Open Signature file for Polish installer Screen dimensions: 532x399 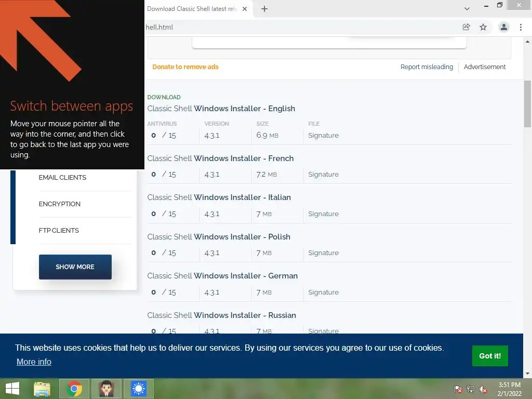pos(323,253)
